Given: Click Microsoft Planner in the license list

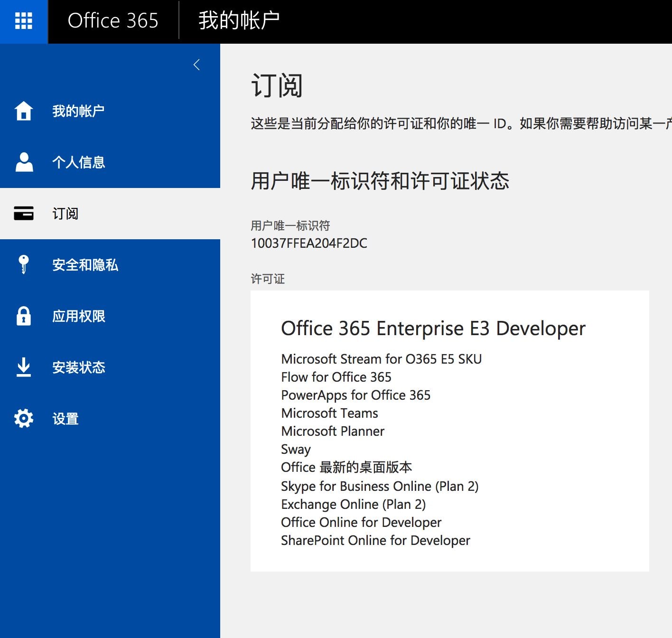Looking at the screenshot, I should [x=333, y=431].
